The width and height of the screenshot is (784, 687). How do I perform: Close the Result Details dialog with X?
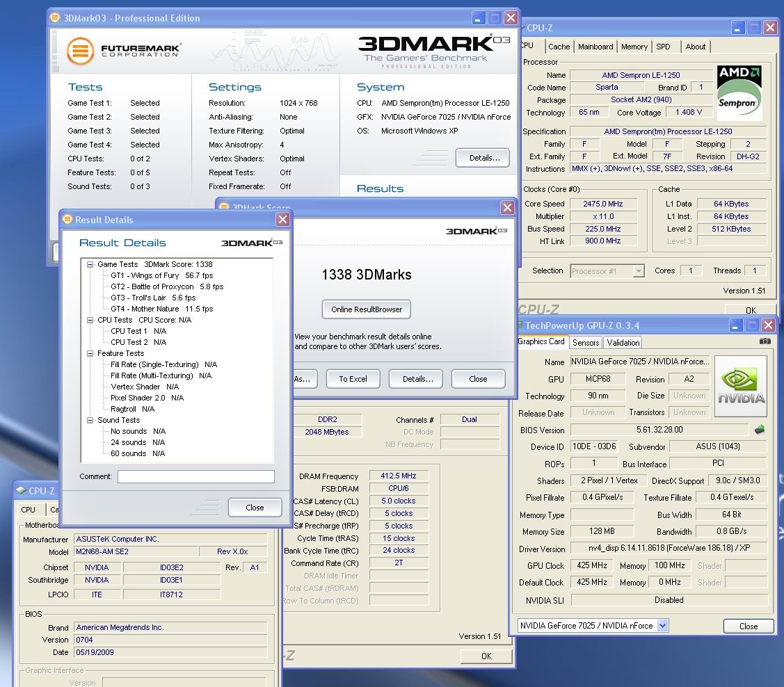[282, 219]
